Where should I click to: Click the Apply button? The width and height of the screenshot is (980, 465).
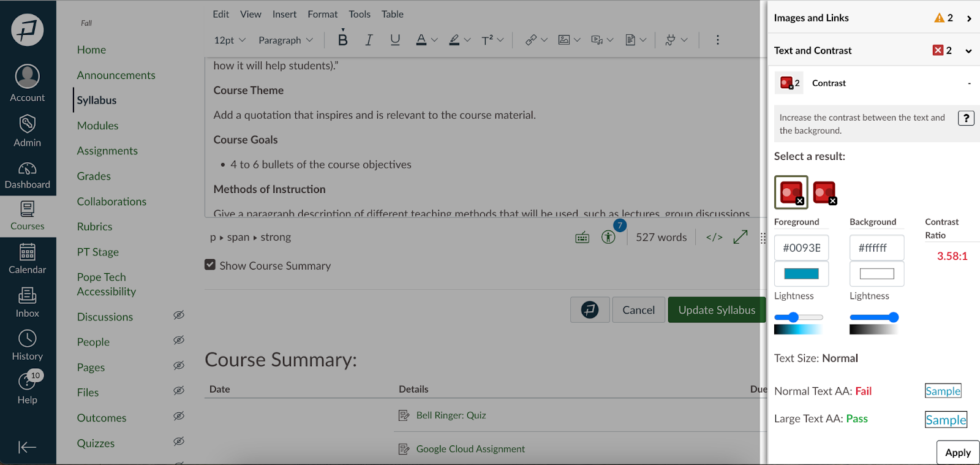click(x=958, y=453)
